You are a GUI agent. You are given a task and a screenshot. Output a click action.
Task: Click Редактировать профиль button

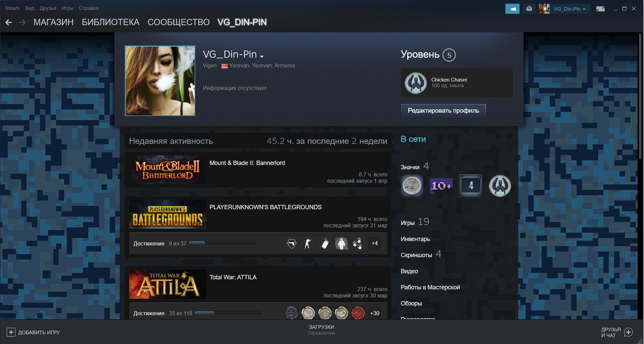[443, 111]
